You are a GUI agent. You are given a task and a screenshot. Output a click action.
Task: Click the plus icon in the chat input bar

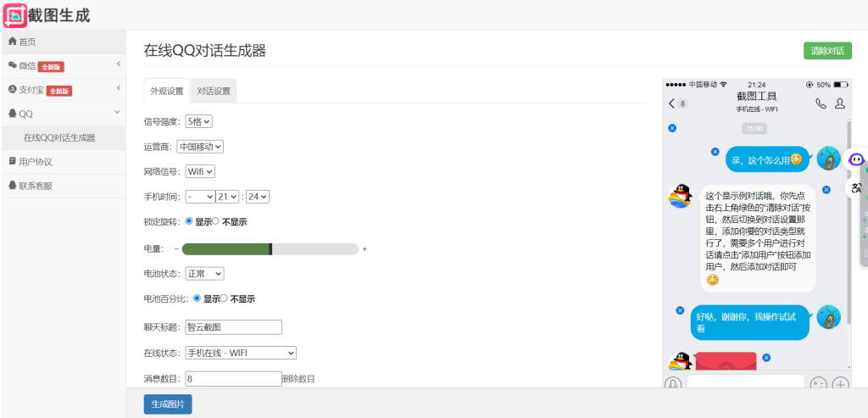coord(840,384)
